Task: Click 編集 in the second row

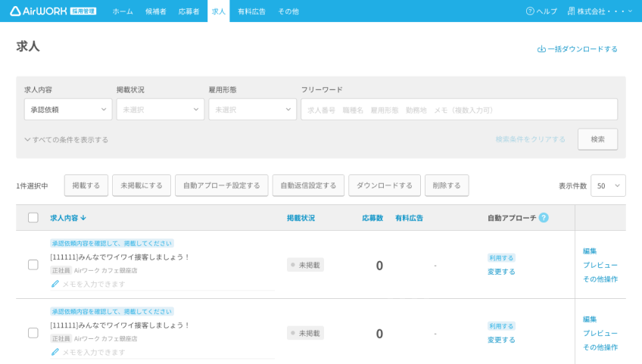Action: point(590,319)
